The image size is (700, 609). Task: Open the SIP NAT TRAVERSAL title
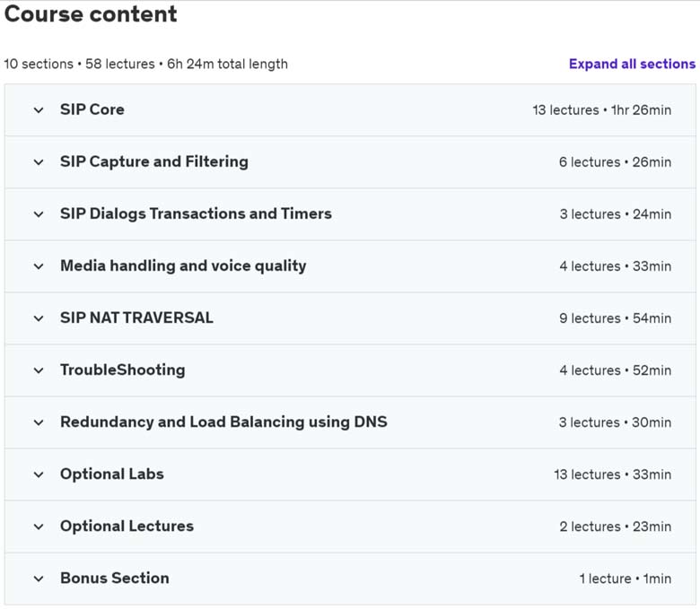click(136, 318)
